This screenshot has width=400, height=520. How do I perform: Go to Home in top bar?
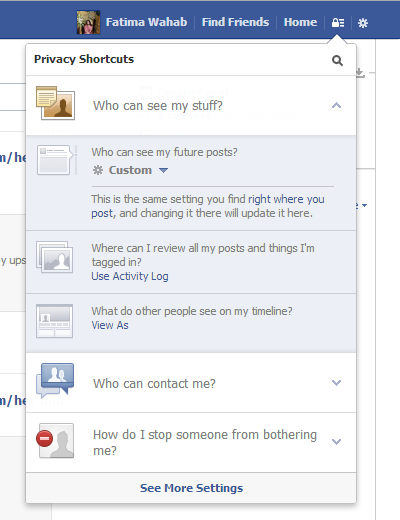click(300, 22)
